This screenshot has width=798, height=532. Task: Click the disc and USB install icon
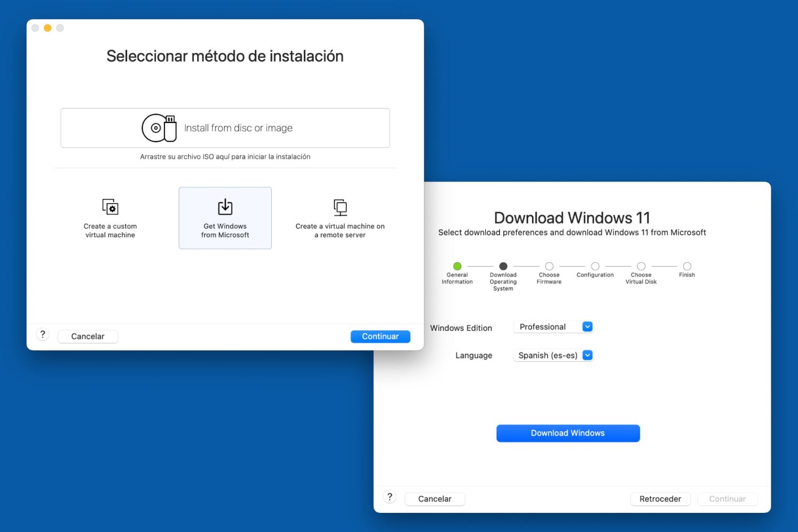[159, 128]
